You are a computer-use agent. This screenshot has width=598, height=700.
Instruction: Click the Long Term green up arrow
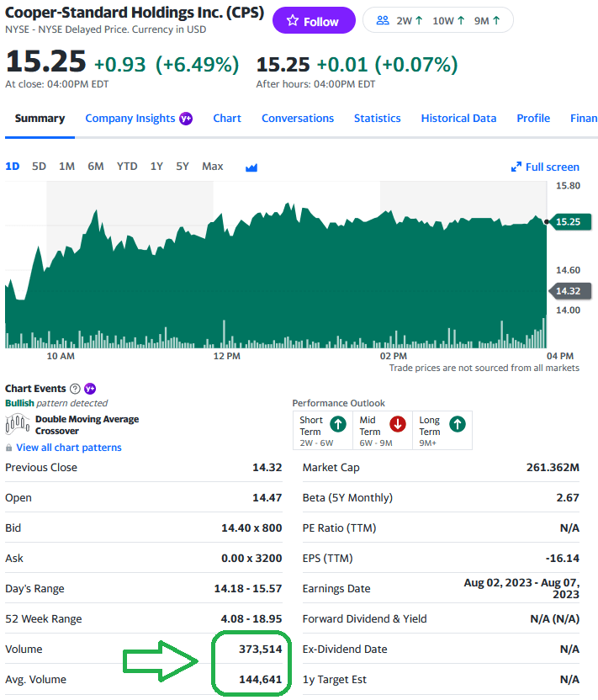pyautogui.click(x=457, y=425)
